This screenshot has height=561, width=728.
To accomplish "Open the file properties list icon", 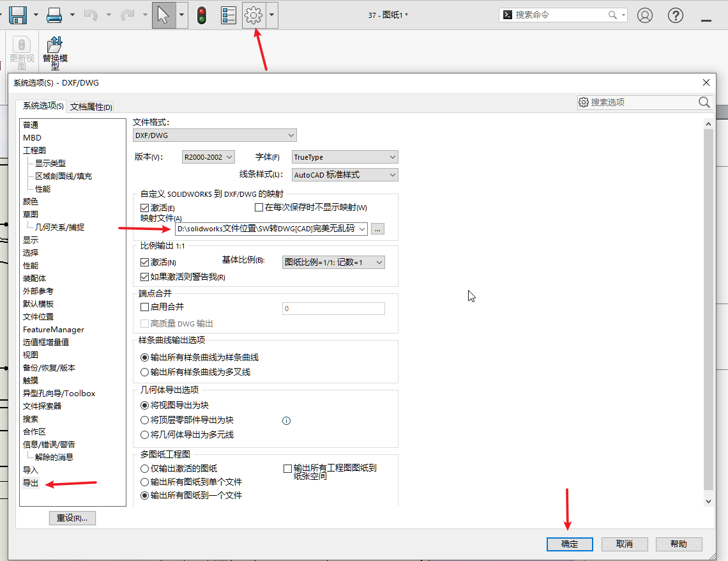I will tap(228, 15).
